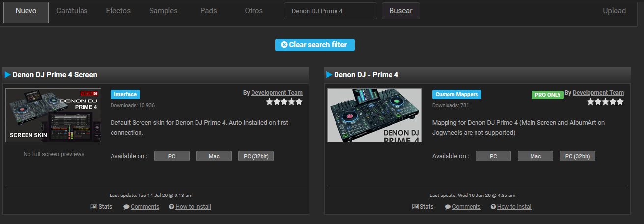Choose PC (32bit) download for Prime 4 mapper

tap(578, 156)
